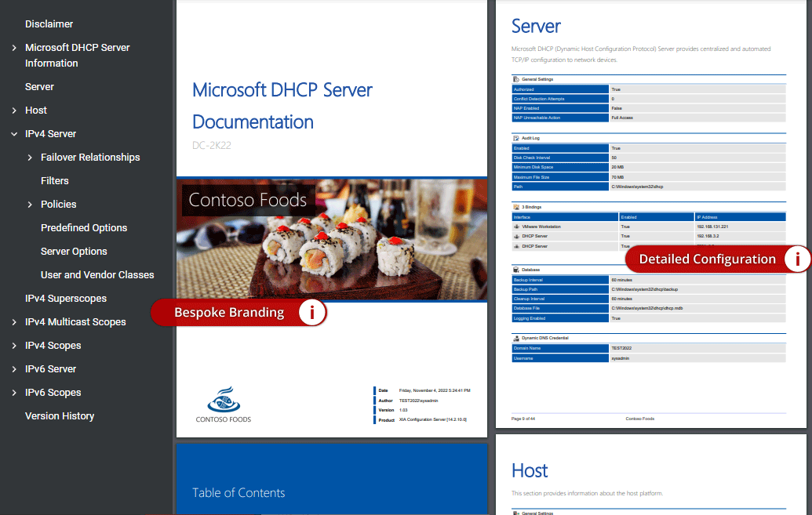Click the Domain Name row
The image size is (812, 515).
pyautogui.click(x=649, y=348)
